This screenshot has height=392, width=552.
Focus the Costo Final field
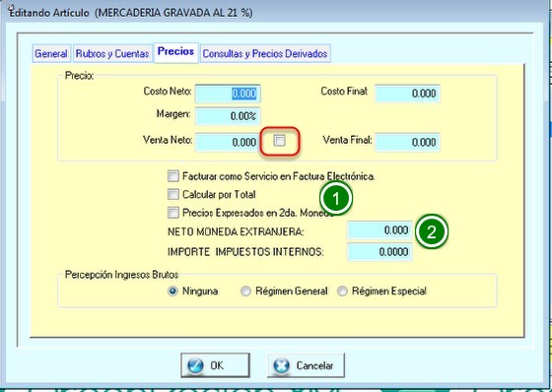point(407,94)
